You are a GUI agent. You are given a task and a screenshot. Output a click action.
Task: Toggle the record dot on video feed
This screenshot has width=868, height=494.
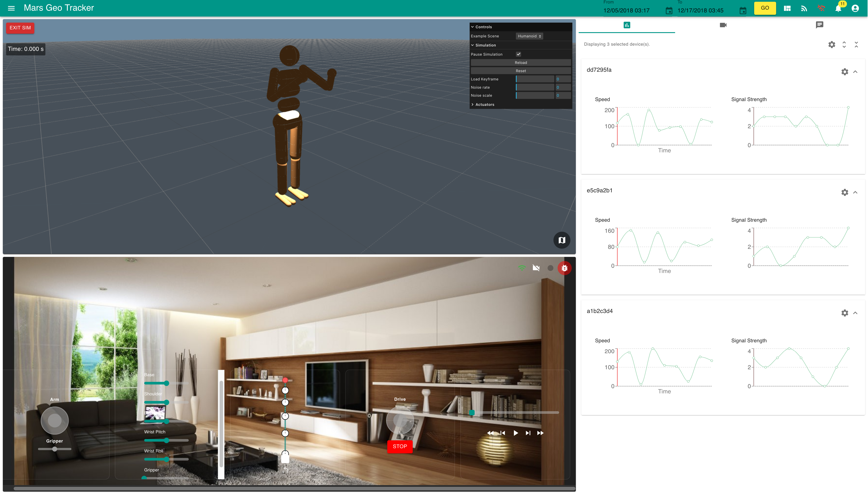[x=550, y=268]
